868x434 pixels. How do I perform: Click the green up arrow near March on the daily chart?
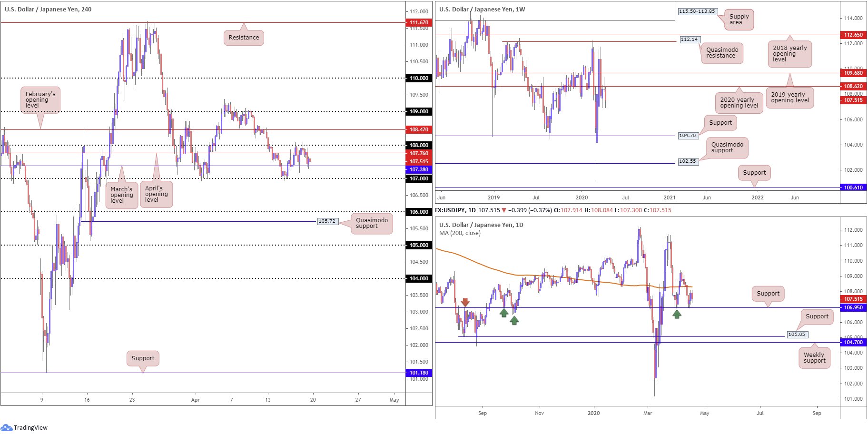pyautogui.click(x=677, y=314)
